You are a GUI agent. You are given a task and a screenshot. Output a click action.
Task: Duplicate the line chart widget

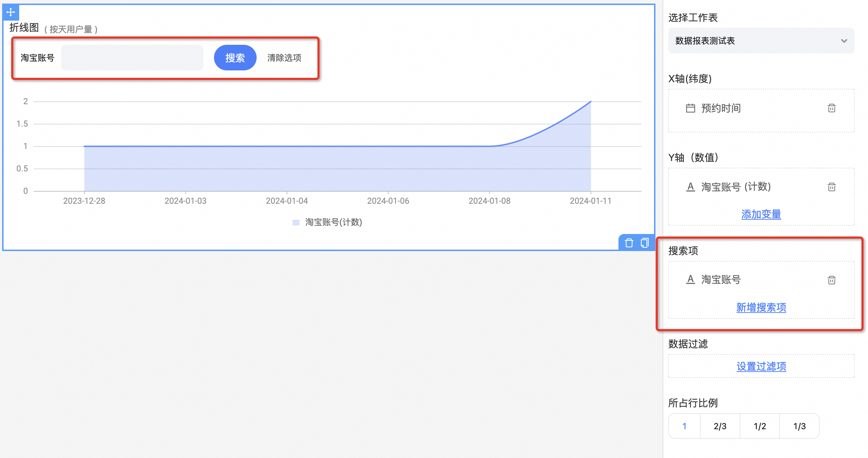pos(644,243)
